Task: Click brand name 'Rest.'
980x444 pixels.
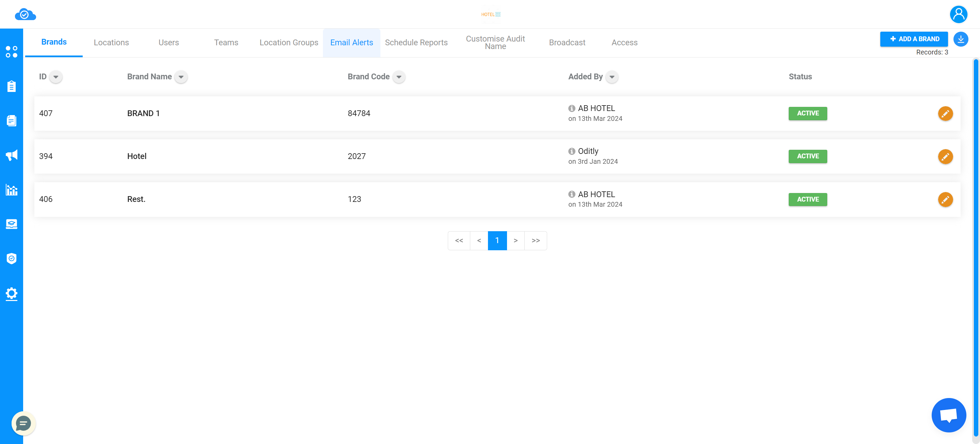Action: [x=136, y=199]
